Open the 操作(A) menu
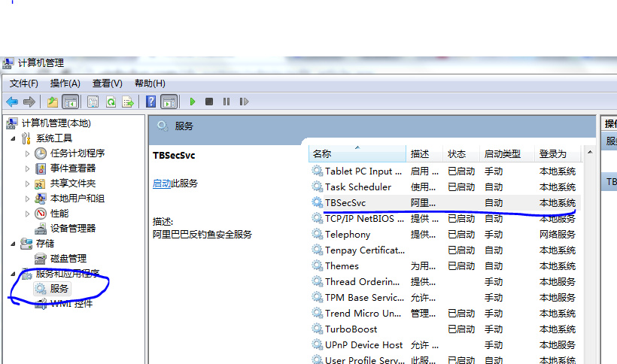617x364 pixels. pyautogui.click(x=65, y=83)
